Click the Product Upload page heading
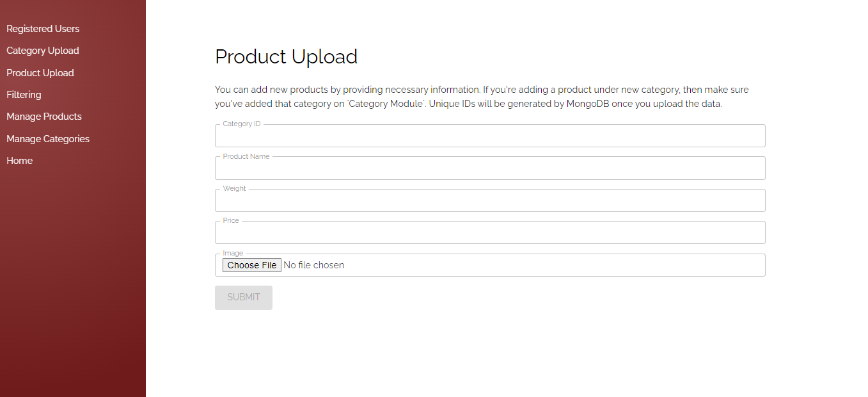Image resolution: width=868 pixels, height=397 pixels. point(286,56)
